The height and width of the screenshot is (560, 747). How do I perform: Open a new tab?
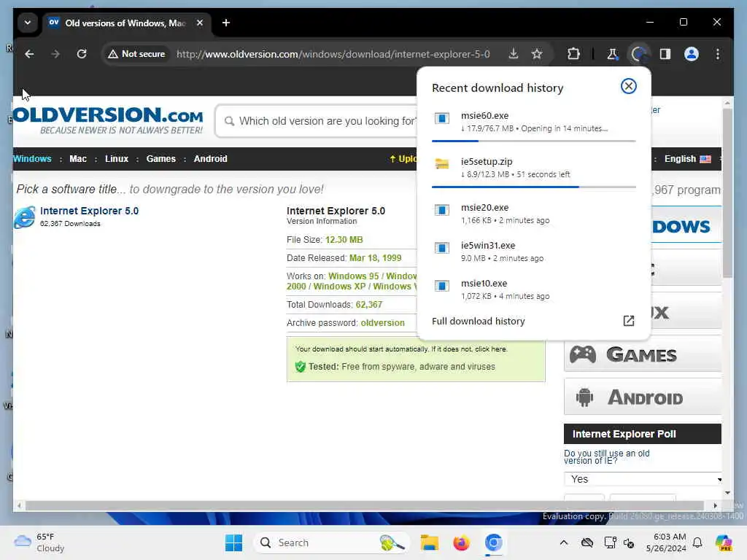click(226, 23)
